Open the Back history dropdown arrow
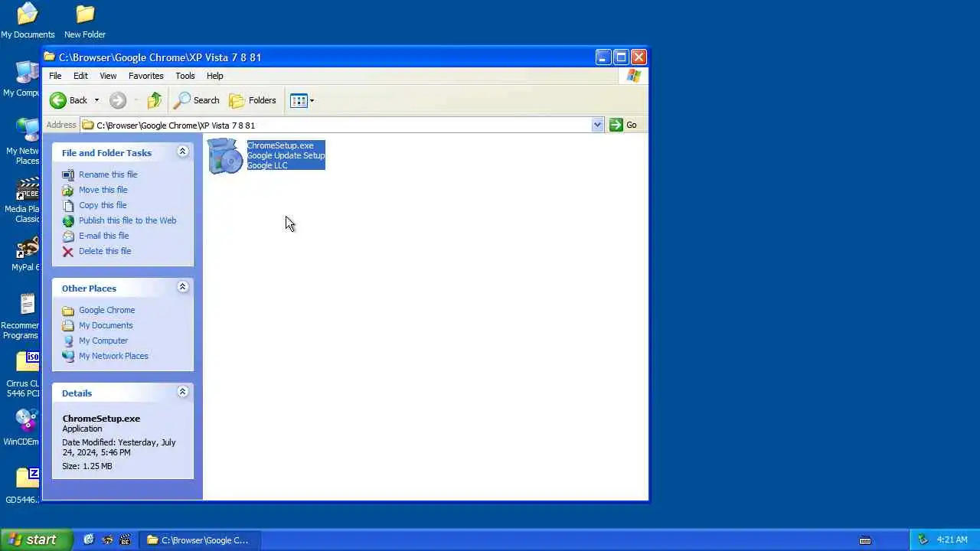The height and width of the screenshot is (551, 980). click(x=96, y=100)
